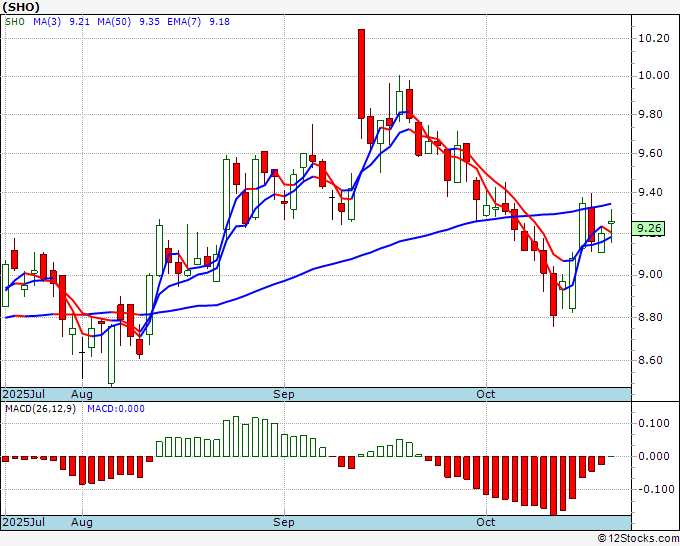The height and width of the screenshot is (546, 680).
Task: Click the longest red MACD bar in October
Action: coord(553,486)
